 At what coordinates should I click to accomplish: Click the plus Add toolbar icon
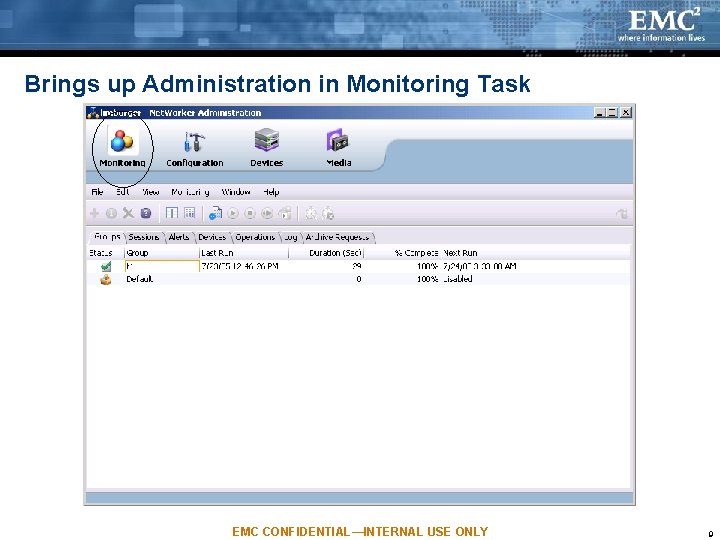click(x=95, y=213)
